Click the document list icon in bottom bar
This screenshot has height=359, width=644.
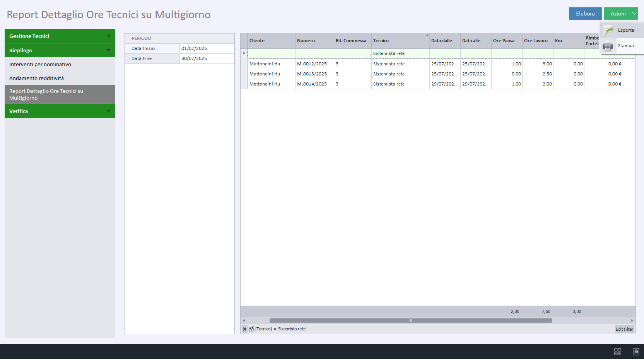point(636,352)
